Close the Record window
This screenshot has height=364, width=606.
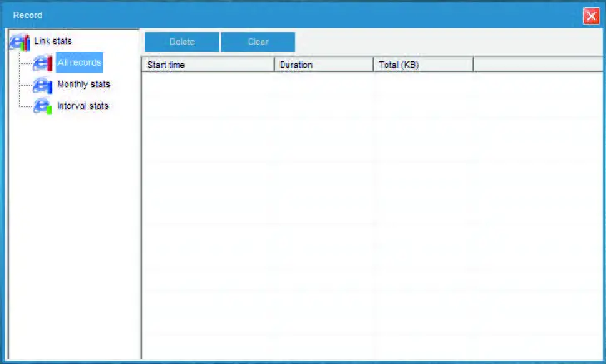click(x=591, y=17)
